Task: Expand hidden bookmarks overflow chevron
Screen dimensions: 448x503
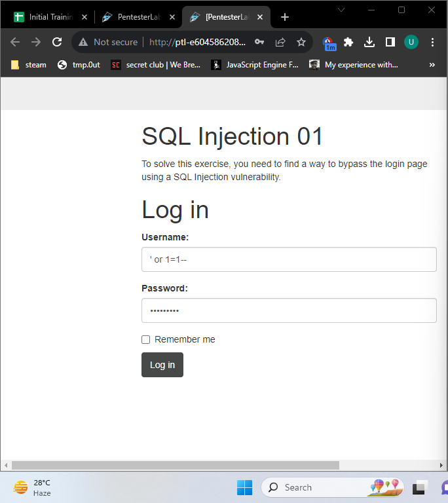Action: pos(432,65)
